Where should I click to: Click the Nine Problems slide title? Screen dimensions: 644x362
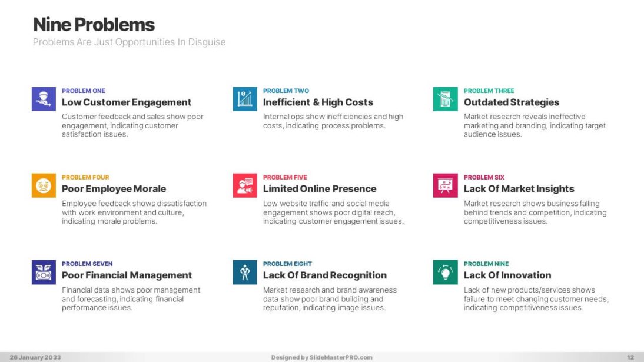point(94,25)
